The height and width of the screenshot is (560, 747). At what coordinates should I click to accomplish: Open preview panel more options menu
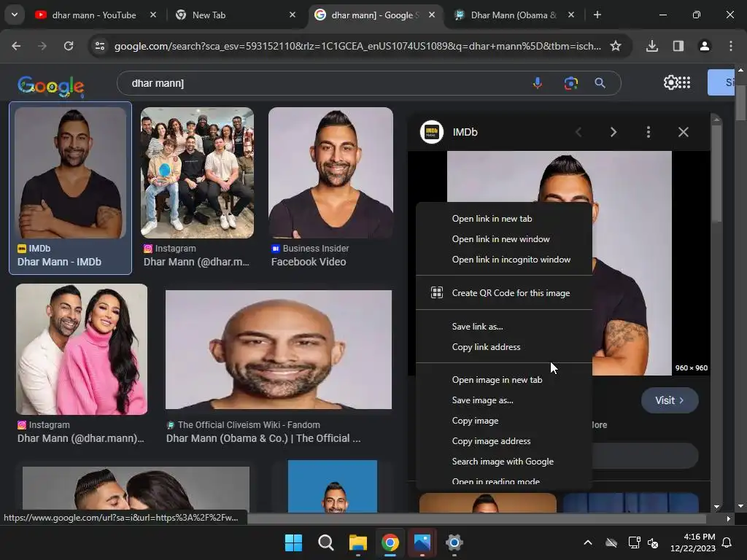click(x=648, y=132)
